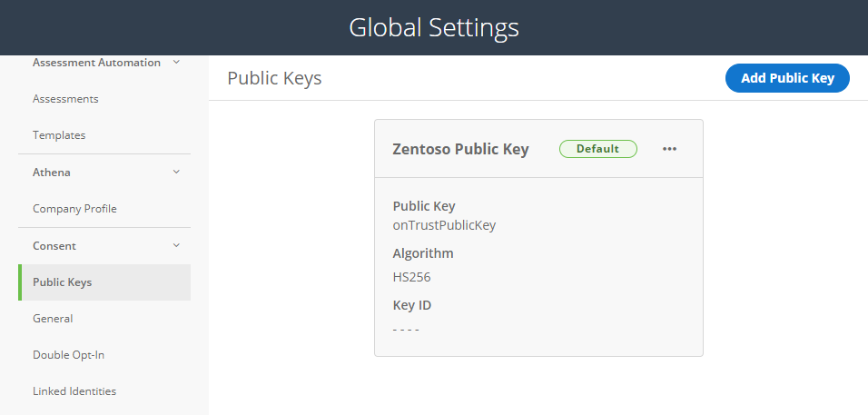Collapse the Athena section chevron
868x415 pixels.
176,172
